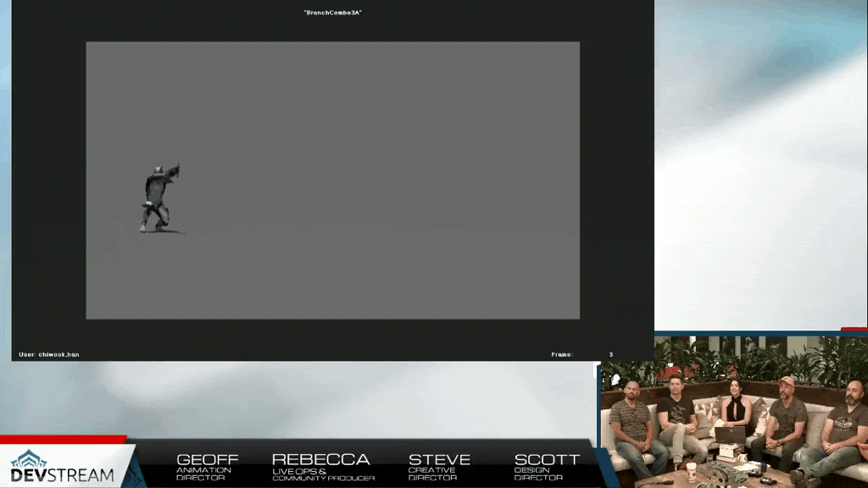
Task: Click the open laptop on the table
Action: pyautogui.click(x=729, y=435)
